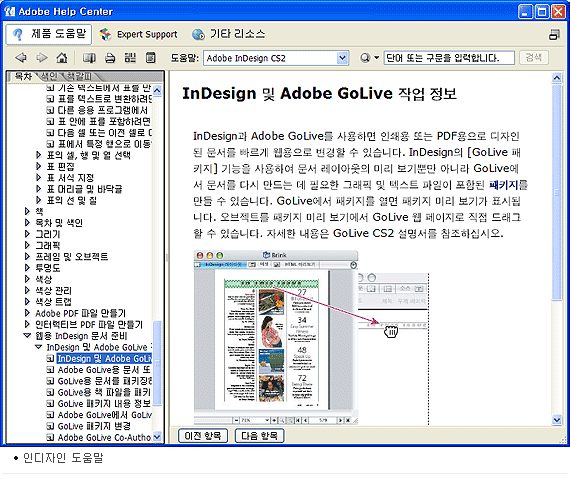
Task: Open the GoLive용 문서를 패키징 topic
Action: 104,381
